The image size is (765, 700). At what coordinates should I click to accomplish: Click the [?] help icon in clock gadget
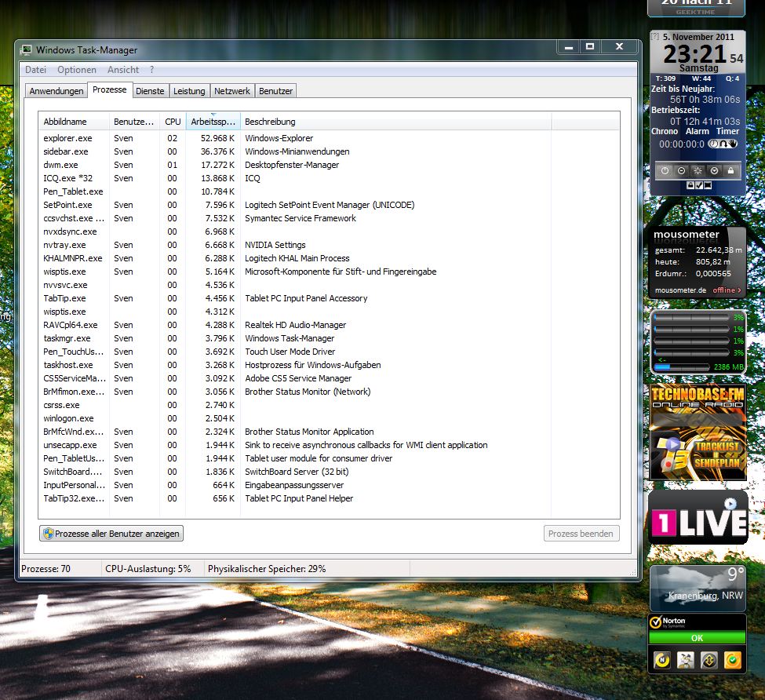tap(655, 37)
